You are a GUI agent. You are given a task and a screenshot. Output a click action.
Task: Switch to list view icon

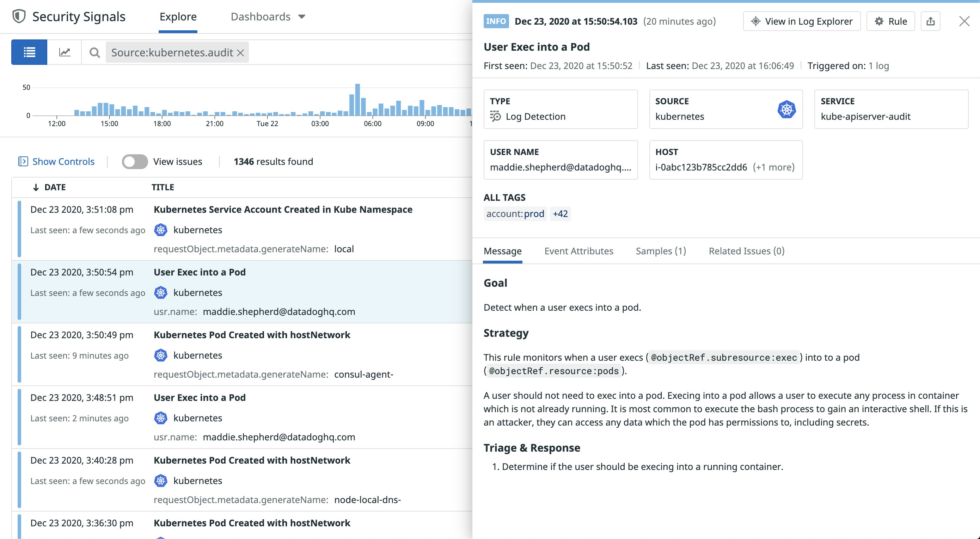(29, 52)
